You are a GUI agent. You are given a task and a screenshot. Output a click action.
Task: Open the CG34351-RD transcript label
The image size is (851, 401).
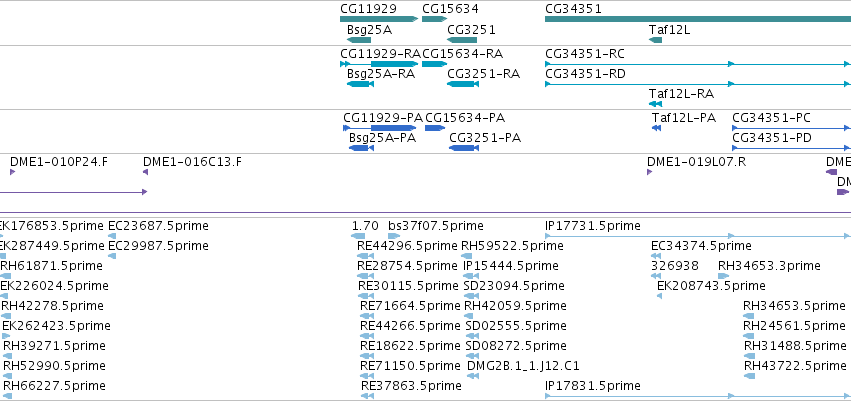coord(585,74)
